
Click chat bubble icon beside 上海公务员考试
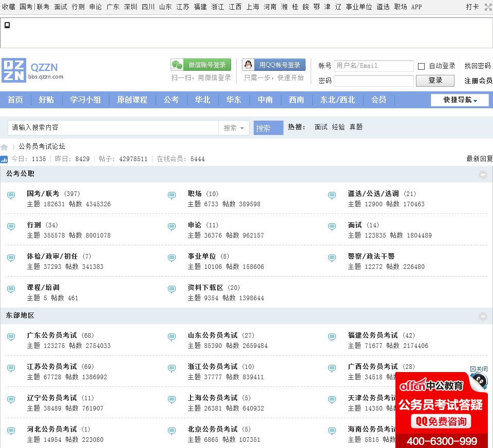coord(172,400)
